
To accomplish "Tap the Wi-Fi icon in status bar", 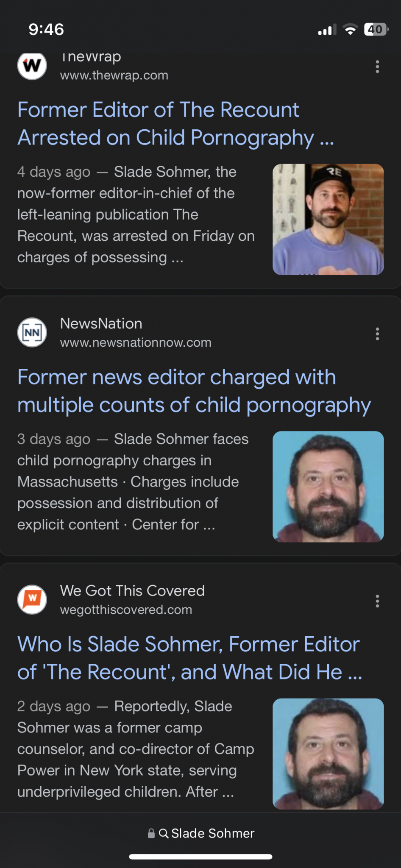I will [x=350, y=30].
